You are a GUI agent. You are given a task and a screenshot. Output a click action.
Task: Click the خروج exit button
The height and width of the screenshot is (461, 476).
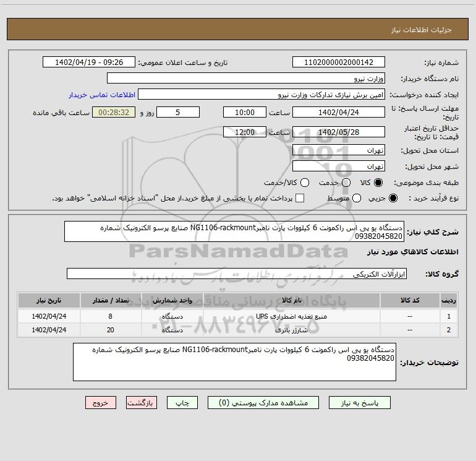(101, 403)
